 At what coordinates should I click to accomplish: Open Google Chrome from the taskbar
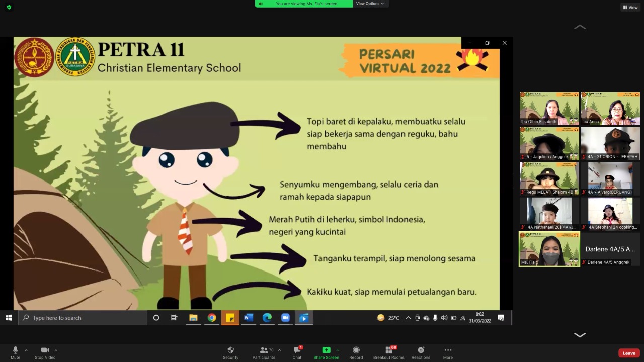[212, 318]
